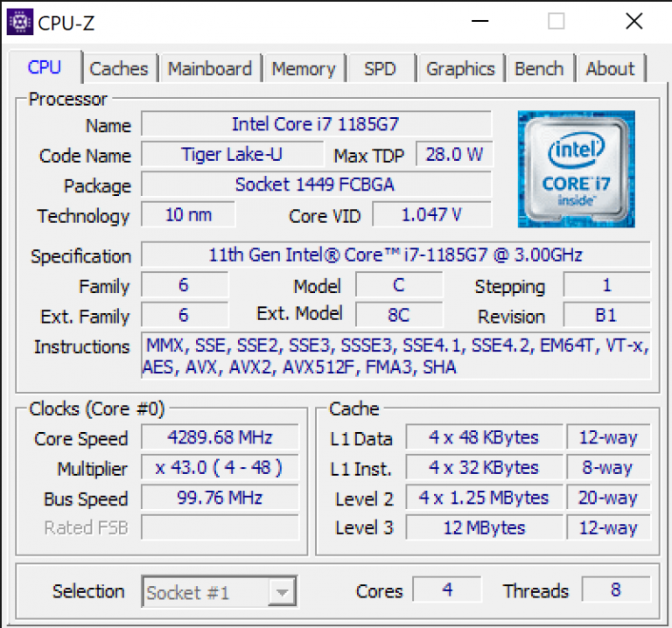Select the CPU tab

pos(45,67)
